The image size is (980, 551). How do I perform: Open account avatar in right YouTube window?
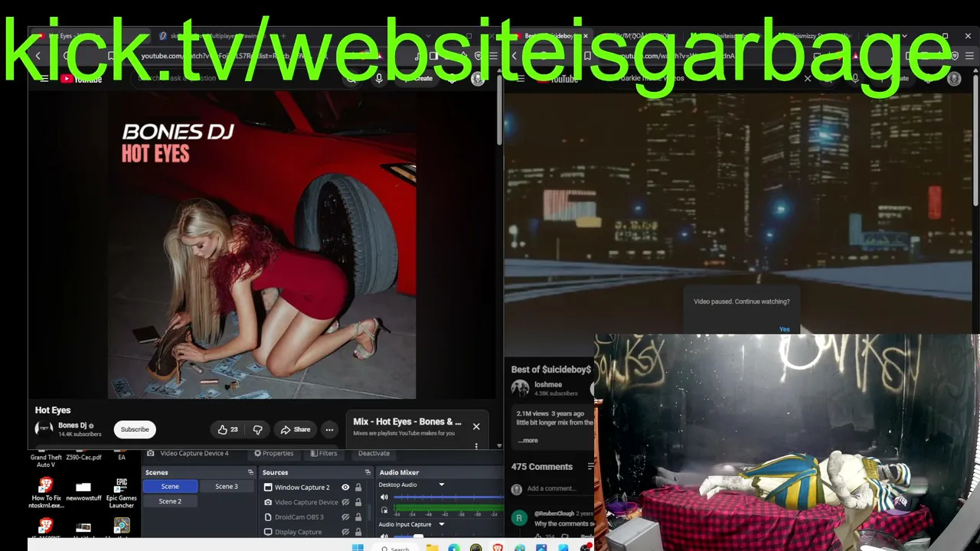tap(954, 78)
